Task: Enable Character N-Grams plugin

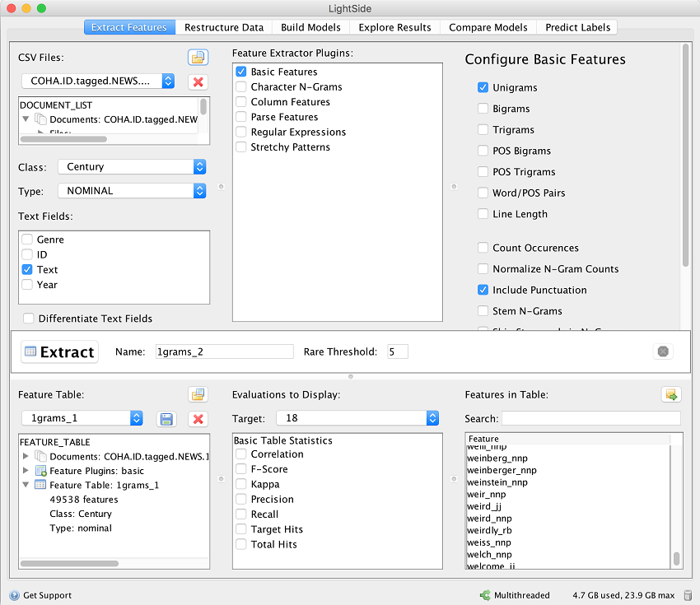Action: pos(241,86)
